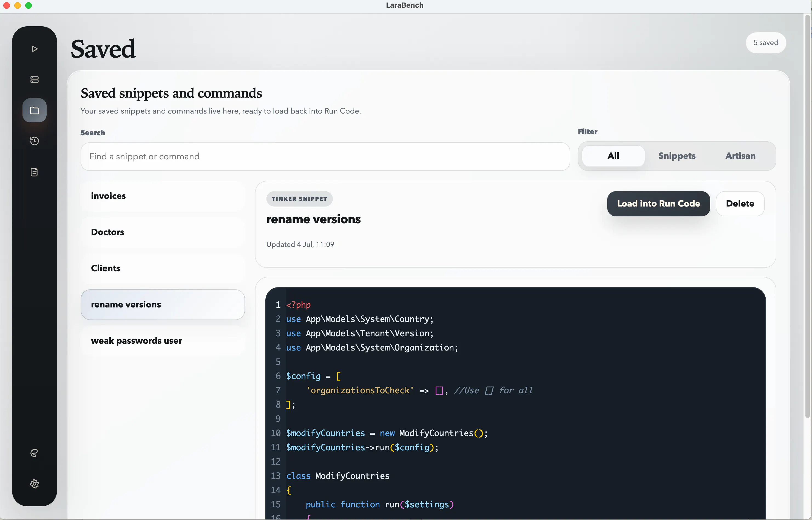
Task: Click the vertical scrollbar on window edge
Action: tap(808, 216)
